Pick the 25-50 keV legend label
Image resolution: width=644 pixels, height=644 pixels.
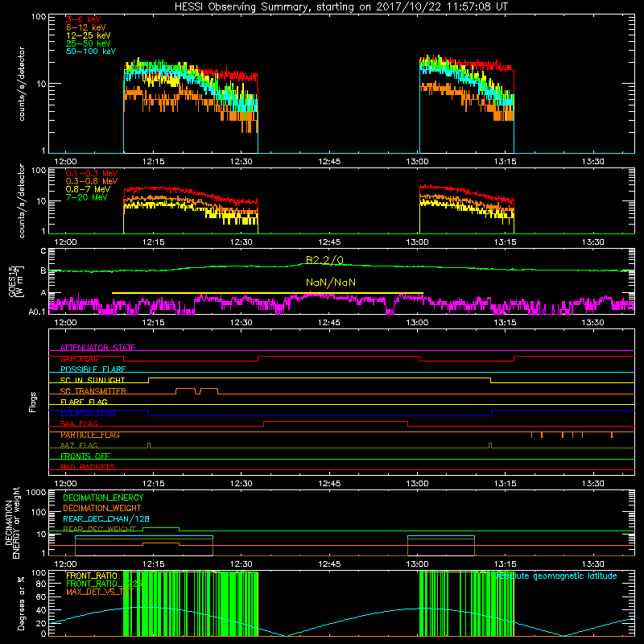[89, 43]
